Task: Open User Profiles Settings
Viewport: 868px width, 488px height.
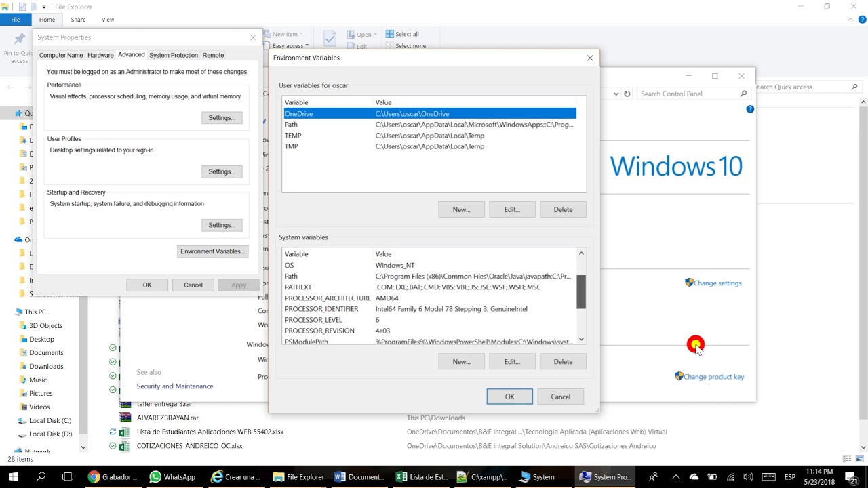Action: click(x=222, y=171)
